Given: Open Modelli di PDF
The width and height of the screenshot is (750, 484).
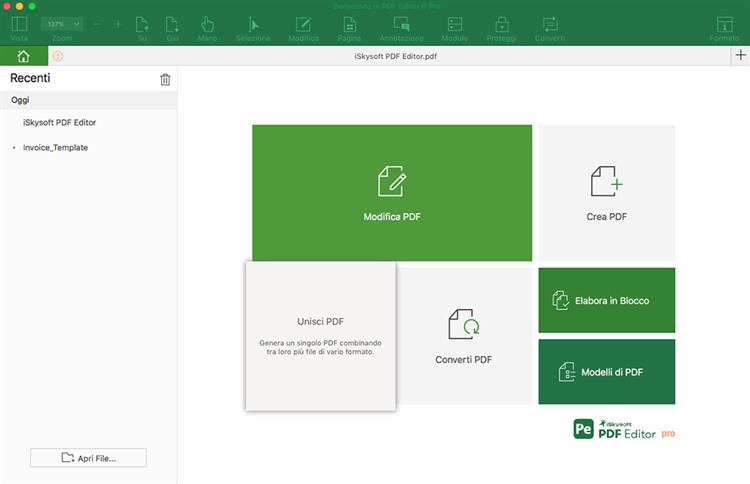Looking at the screenshot, I should point(606,372).
